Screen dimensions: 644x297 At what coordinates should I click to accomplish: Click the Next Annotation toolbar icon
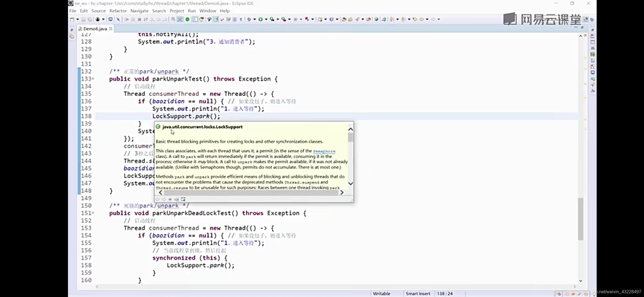pos(392,19)
